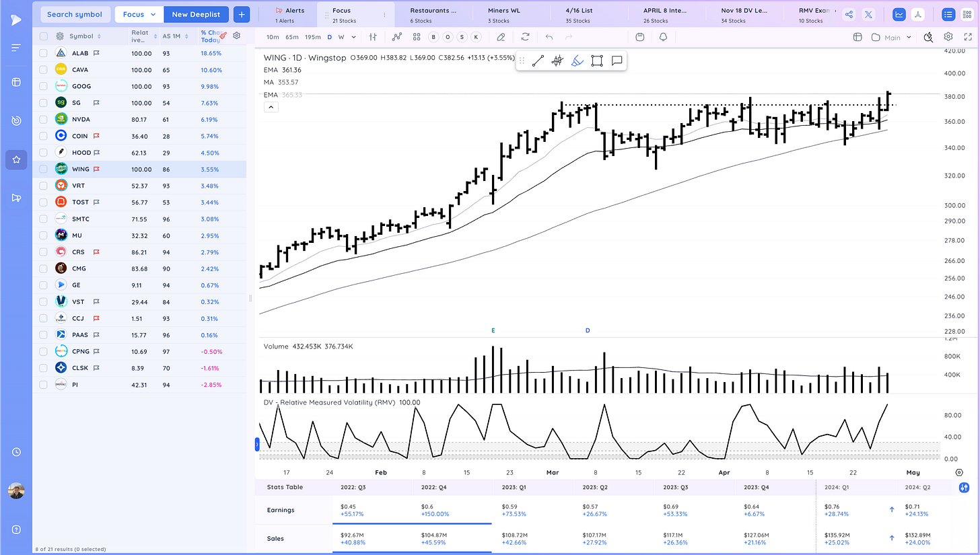Viewport: 980px width, 555px height.
Task: Check the CAVA row checkbox
Action: 44,69
